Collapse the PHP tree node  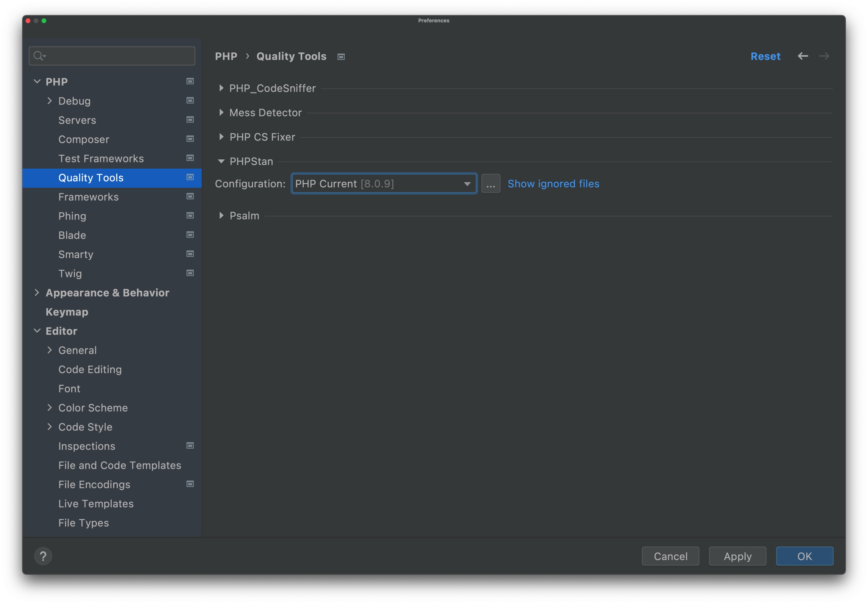(x=37, y=81)
